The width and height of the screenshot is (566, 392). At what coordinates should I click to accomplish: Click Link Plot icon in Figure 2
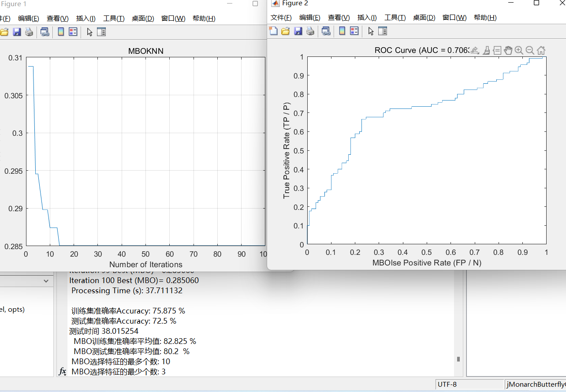(326, 31)
